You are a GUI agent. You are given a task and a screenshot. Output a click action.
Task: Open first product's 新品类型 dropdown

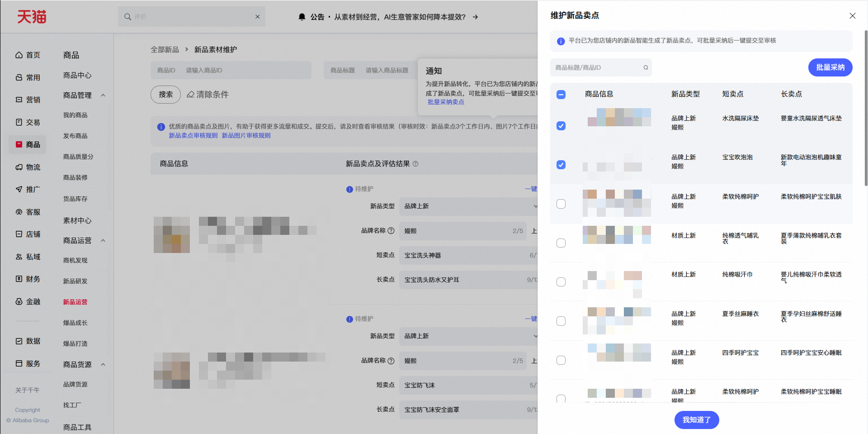coord(468,206)
